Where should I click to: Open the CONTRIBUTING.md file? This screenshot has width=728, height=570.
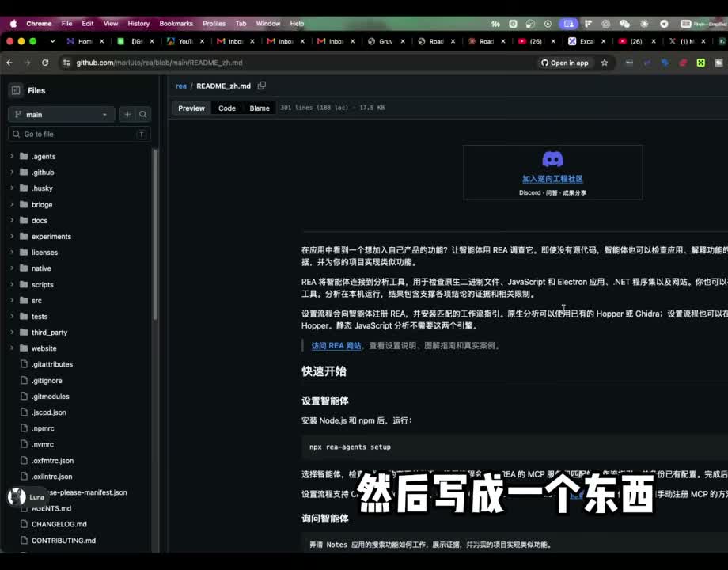click(x=63, y=540)
